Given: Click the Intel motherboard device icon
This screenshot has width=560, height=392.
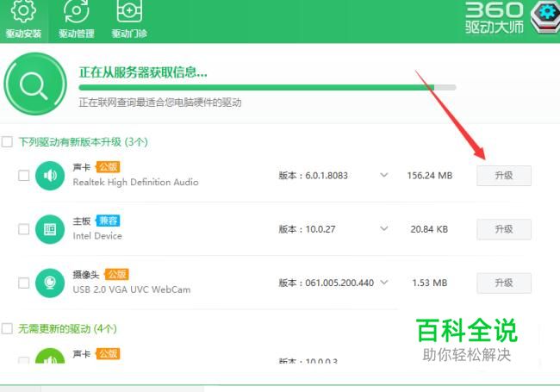Looking at the screenshot, I should tap(50, 229).
